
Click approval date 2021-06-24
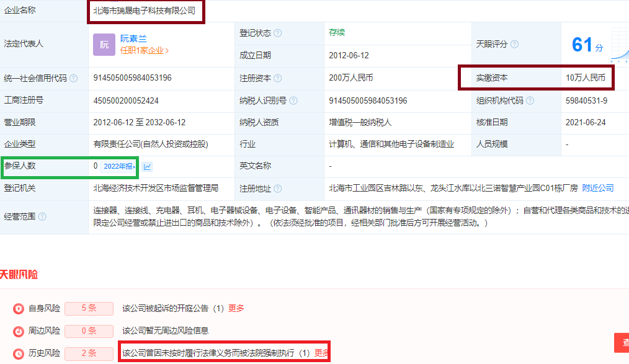point(586,122)
